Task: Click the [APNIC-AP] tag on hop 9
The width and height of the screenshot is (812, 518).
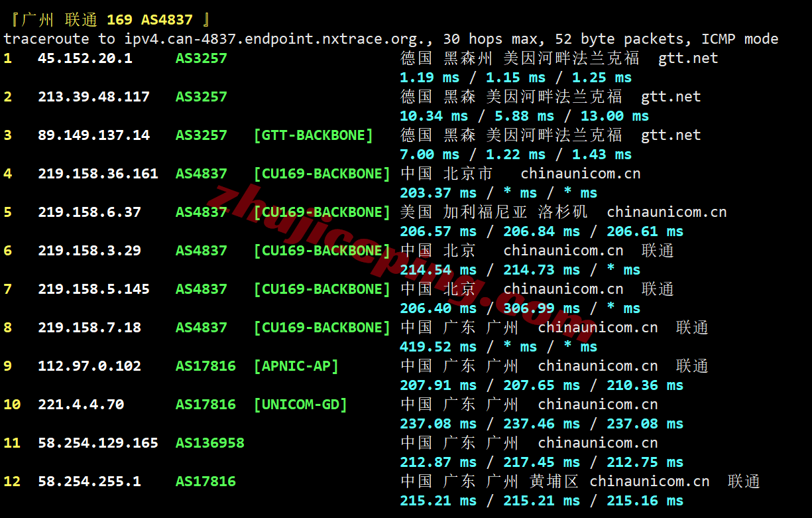Action: point(296,366)
